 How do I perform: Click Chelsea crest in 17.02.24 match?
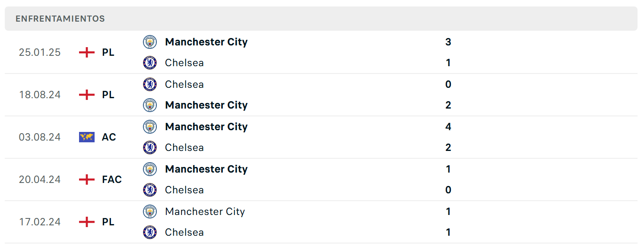tap(150, 232)
